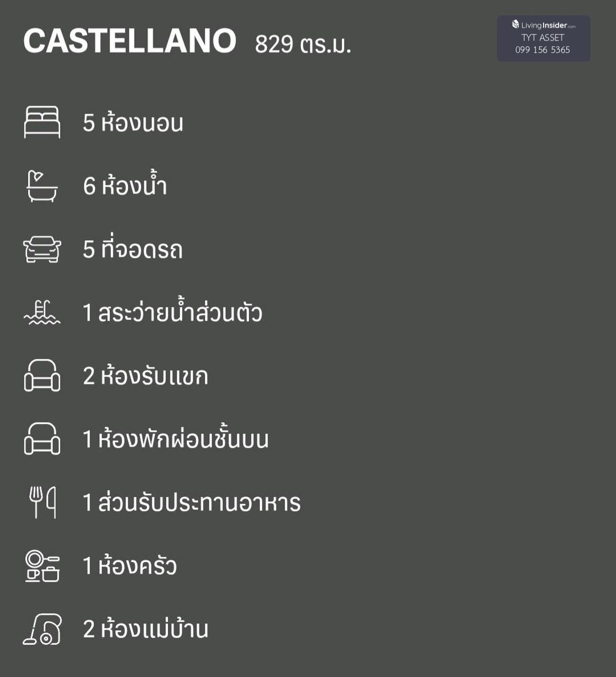Screen dimensions: 616x677
Task: Click the car parking icon
Action: pos(42,249)
